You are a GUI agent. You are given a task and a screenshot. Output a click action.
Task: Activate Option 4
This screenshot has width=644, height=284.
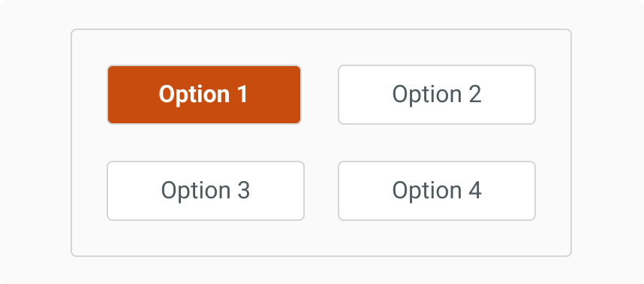coord(437,191)
